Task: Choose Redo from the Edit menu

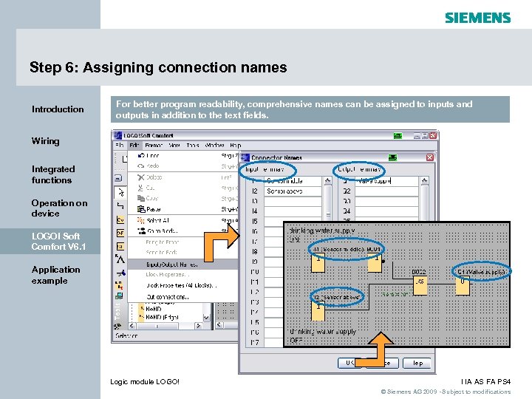Action: coord(183,166)
